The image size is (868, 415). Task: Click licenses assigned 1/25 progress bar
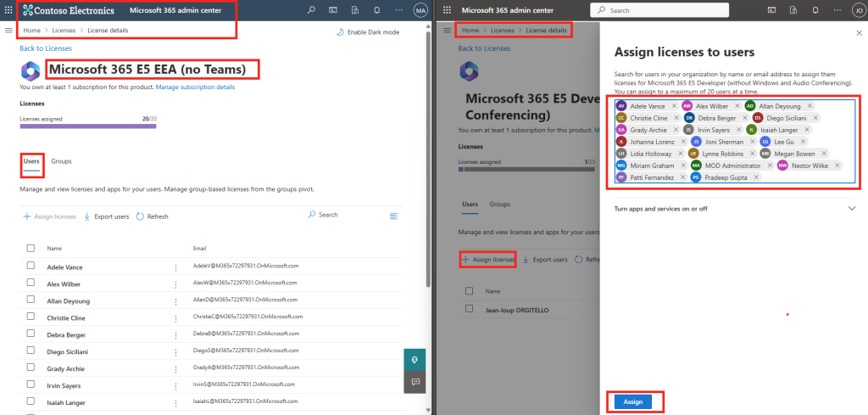526,170
